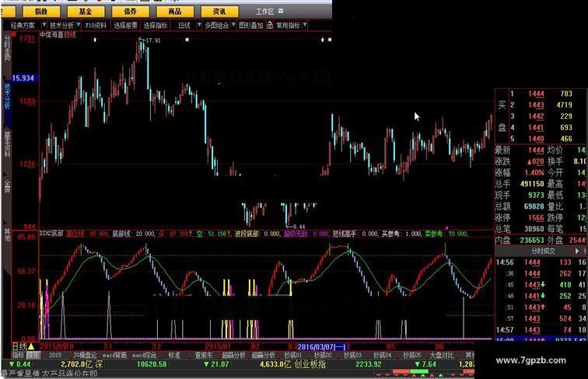
Task: Click the 中信海直 stock title
Action: [52, 35]
